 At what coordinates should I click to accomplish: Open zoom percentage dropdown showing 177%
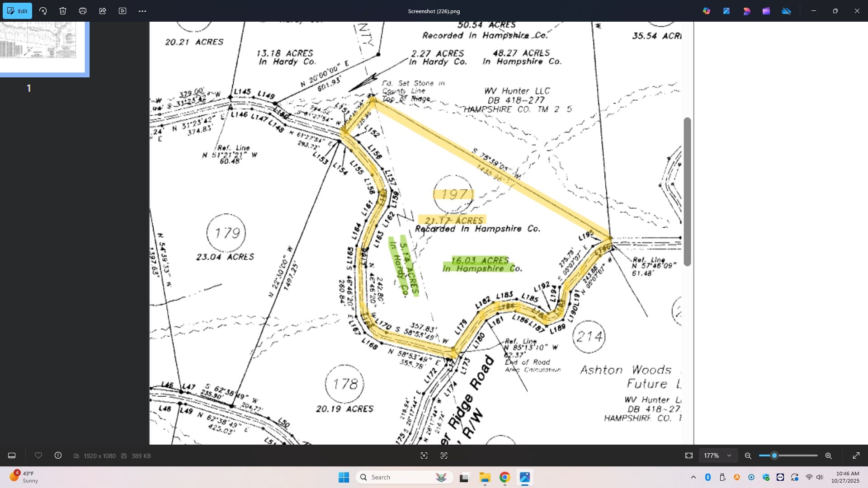717,455
